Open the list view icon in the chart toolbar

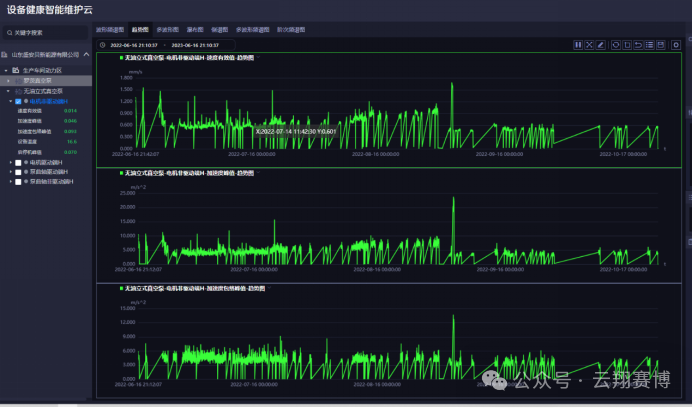tap(649, 45)
